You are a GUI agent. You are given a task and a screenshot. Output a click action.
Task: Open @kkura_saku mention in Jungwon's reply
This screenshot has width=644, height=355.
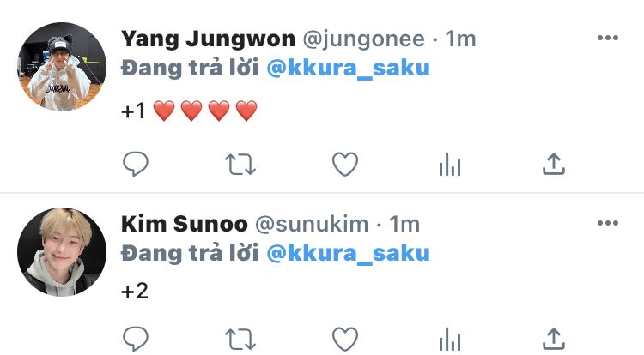(349, 68)
